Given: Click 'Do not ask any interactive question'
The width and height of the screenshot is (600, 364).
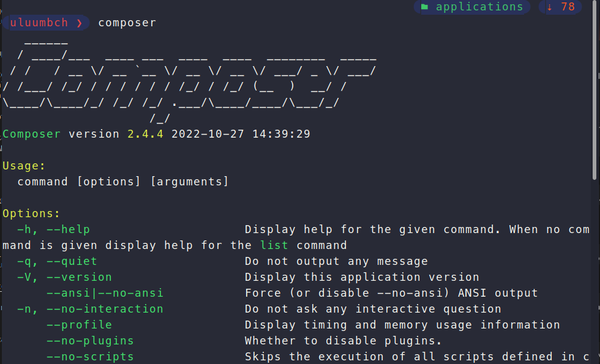Looking at the screenshot, I should tap(373, 309).
